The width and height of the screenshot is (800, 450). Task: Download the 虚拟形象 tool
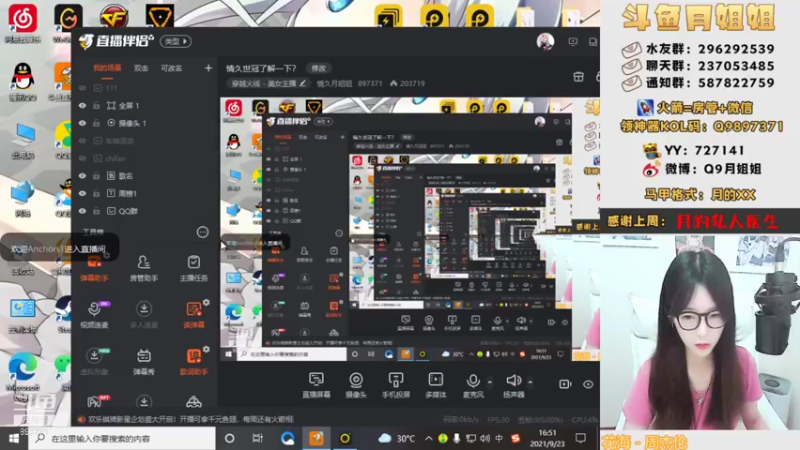tap(94, 362)
